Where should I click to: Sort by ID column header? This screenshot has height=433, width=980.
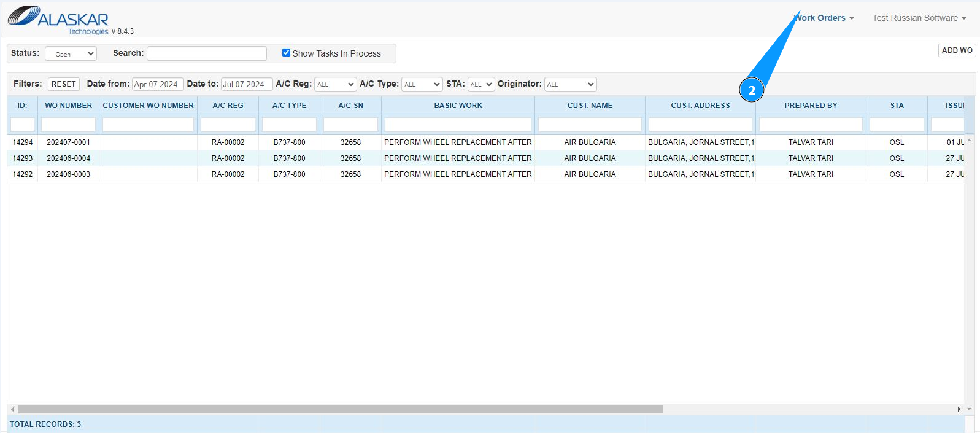(23, 106)
